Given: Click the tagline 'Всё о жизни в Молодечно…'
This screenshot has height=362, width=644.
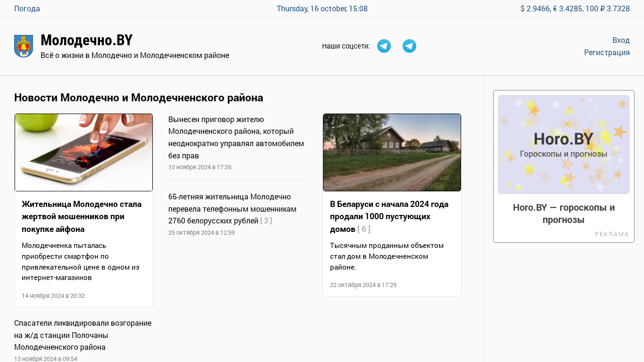Looking at the screenshot, I should pyautogui.click(x=135, y=55).
